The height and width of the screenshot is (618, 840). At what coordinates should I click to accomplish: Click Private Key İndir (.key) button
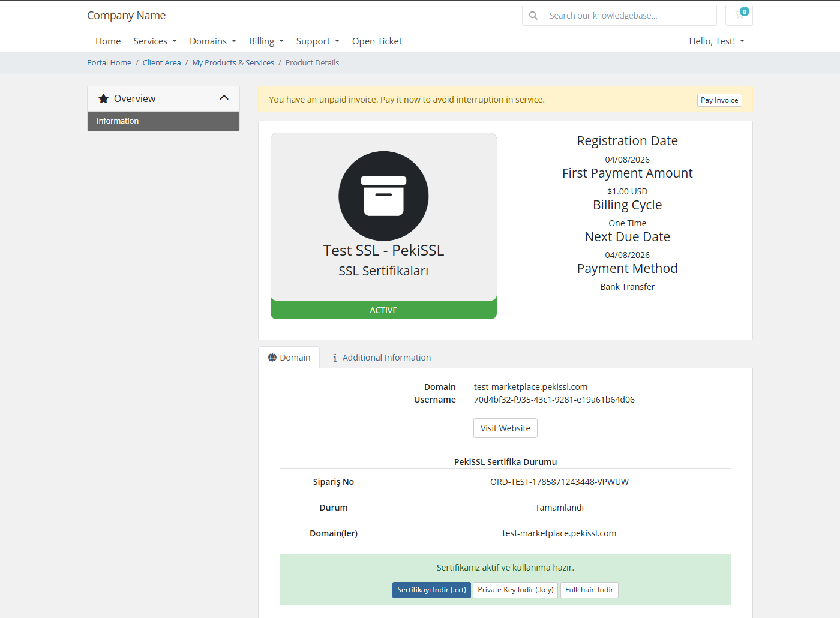[515, 590]
